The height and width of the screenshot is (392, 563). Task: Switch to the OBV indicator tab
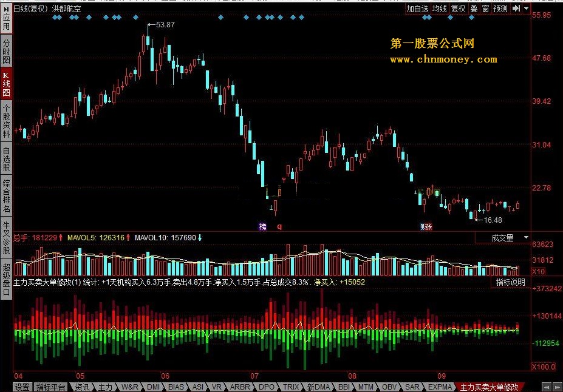point(389,387)
